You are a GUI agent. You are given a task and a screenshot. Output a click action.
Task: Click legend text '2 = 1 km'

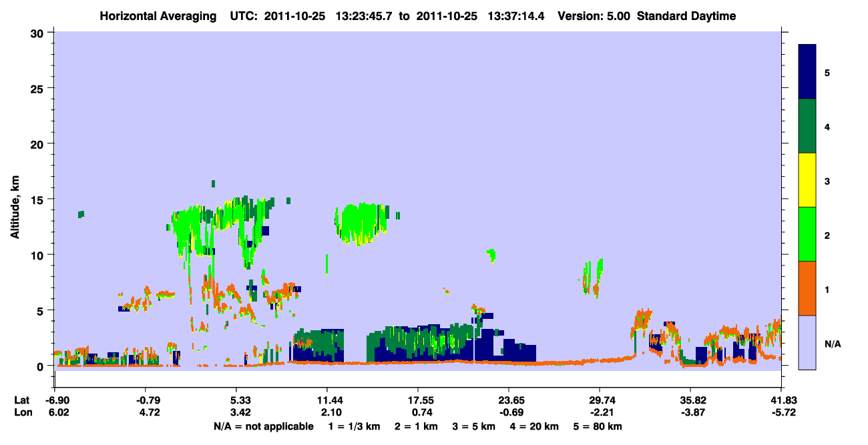[417, 426]
